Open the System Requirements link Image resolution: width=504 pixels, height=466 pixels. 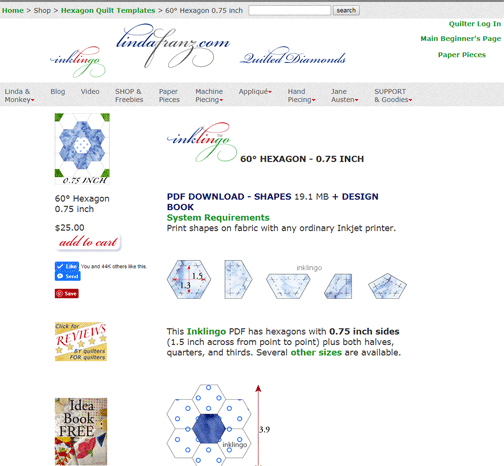pos(218,218)
